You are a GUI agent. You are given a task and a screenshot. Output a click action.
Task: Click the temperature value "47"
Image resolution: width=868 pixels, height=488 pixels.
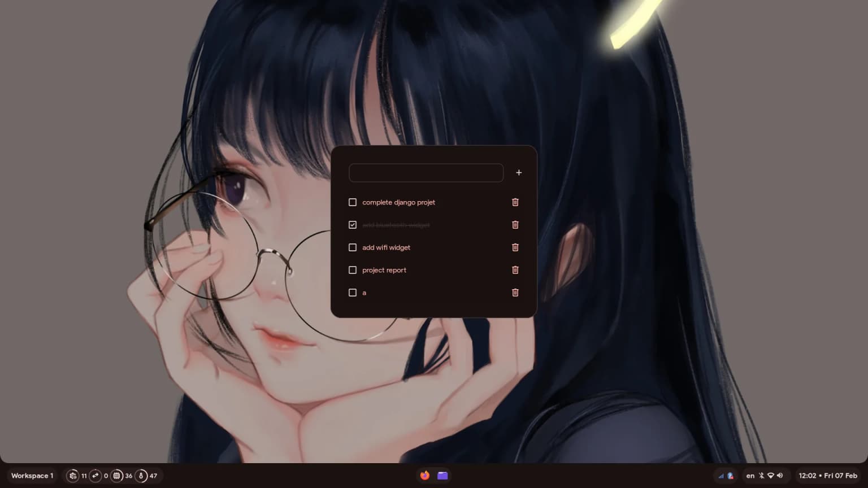[153, 476]
